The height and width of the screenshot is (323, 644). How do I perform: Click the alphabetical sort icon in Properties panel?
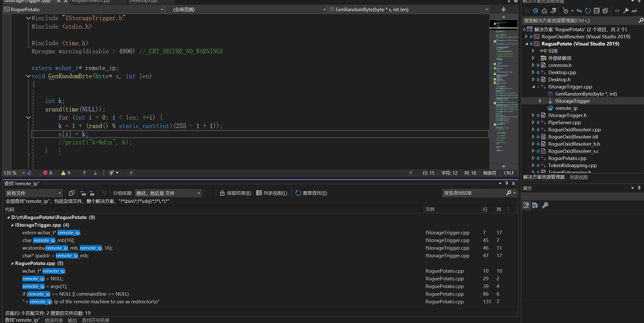(535, 205)
